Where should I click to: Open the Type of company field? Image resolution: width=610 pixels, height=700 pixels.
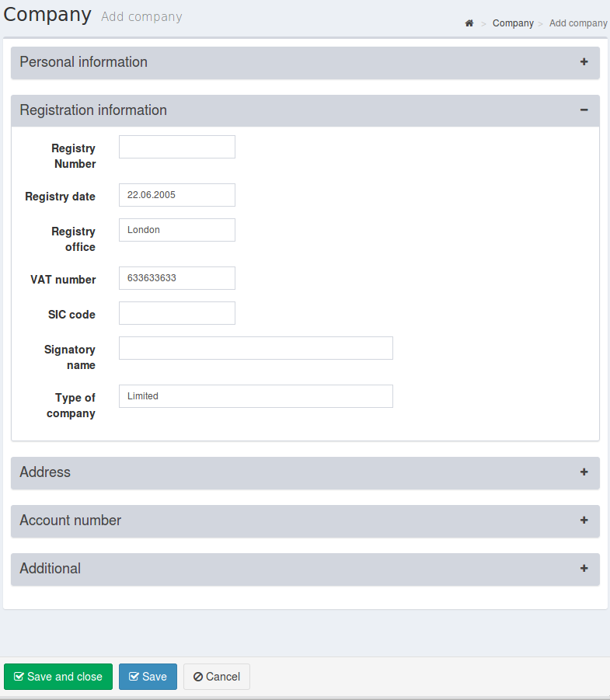pyautogui.click(x=256, y=396)
